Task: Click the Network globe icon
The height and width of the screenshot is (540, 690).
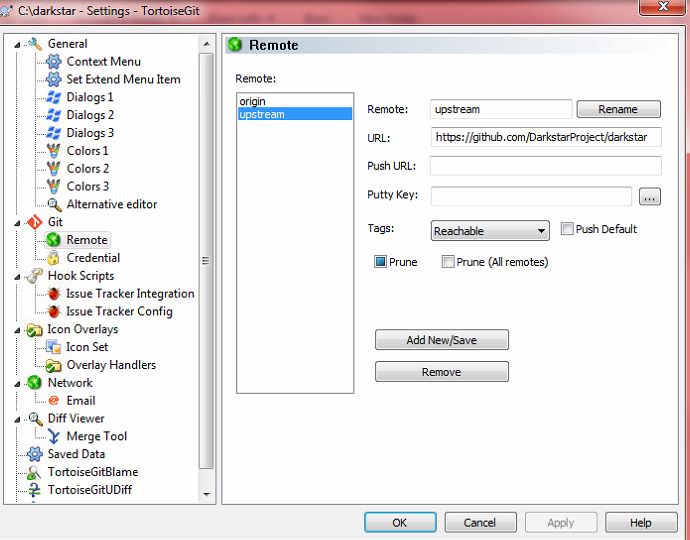Action: point(34,383)
